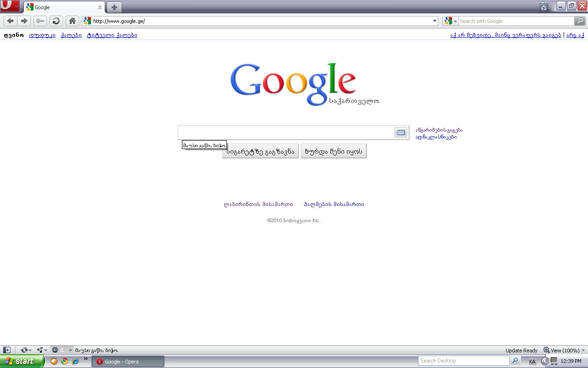This screenshot has width=588, height=368.
Task: Open the Opera Turbo dropdown arrow
Action: [x=70, y=351]
